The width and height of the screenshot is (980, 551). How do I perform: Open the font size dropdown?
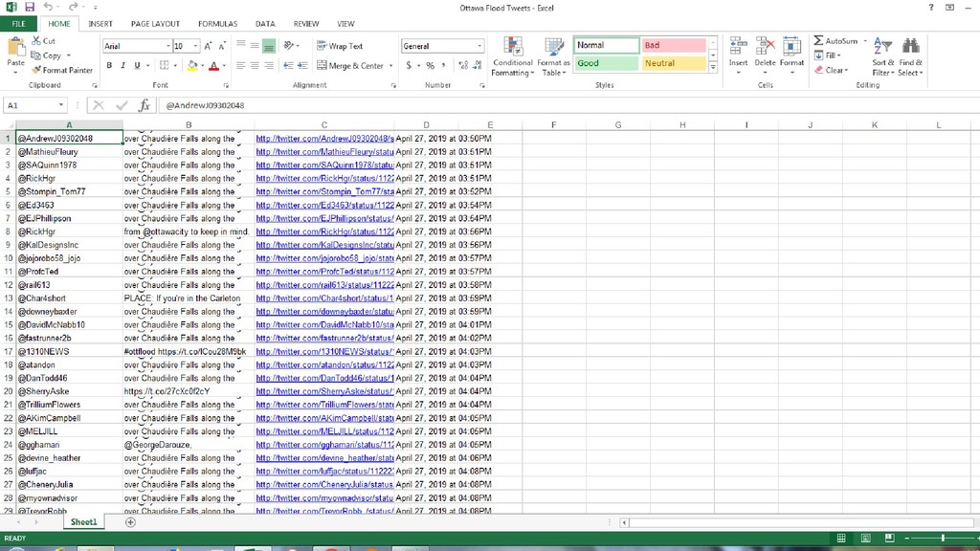pyautogui.click(x=195, y=46)
